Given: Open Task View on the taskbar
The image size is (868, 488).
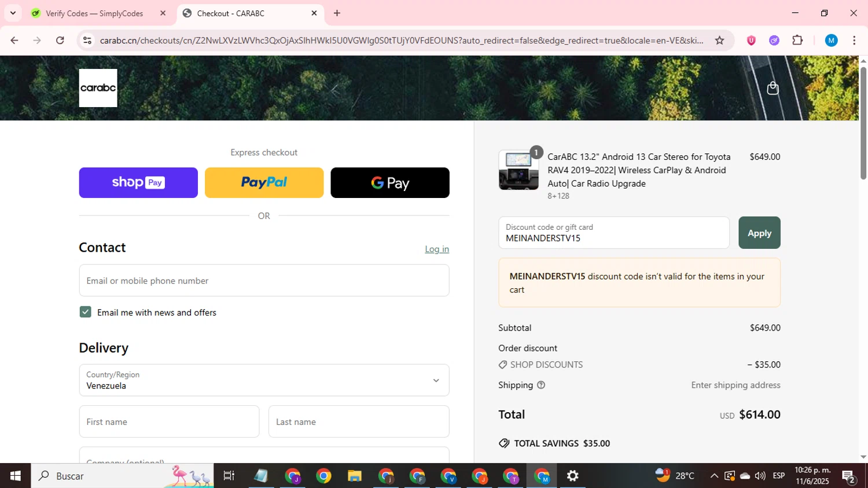Looking at the screenshot, I should click(x=229, y=476).
